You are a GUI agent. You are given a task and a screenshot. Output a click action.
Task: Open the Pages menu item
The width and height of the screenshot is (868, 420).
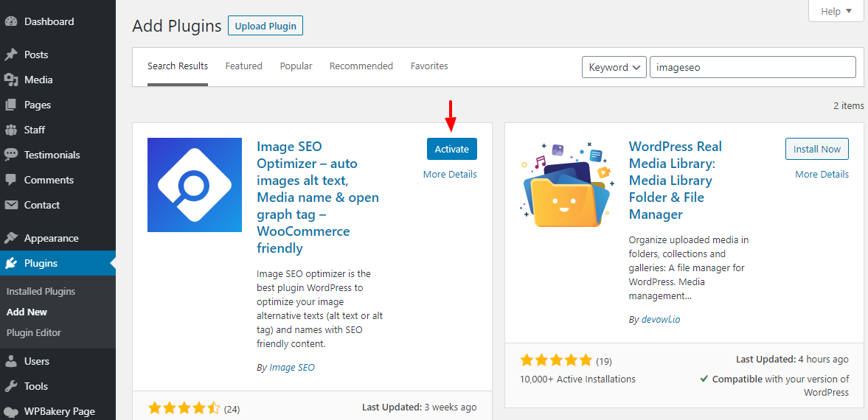(38, 105)
